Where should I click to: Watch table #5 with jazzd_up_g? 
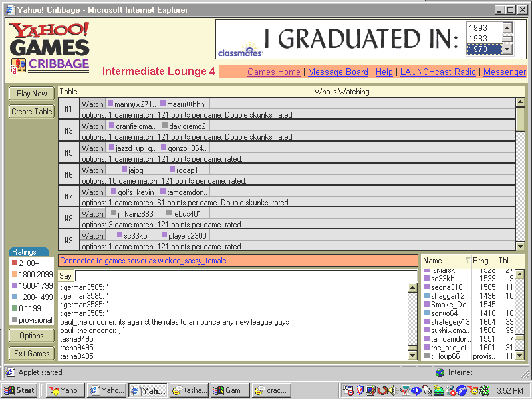(92, 148)
